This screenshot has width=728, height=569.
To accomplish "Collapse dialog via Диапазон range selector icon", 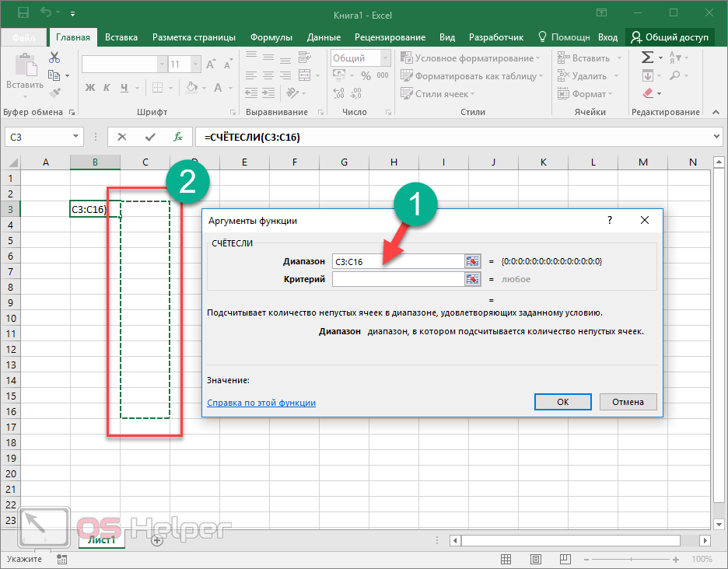I will (x=472, y=261).
